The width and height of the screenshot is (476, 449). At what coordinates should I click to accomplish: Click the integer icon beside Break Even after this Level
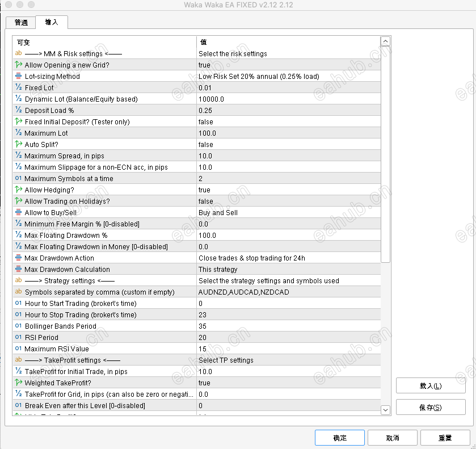pos(19,405)
